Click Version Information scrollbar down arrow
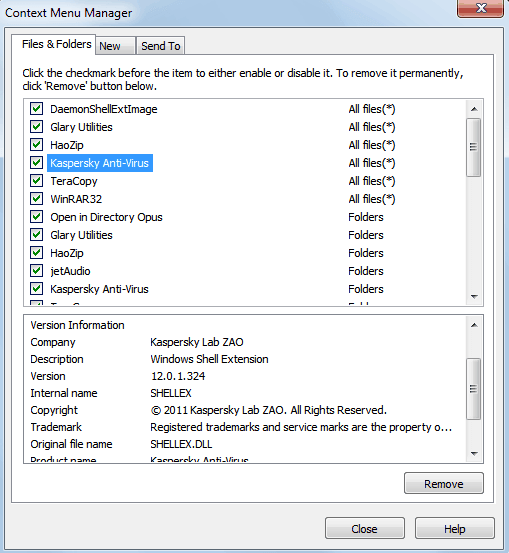 [474, 453]
